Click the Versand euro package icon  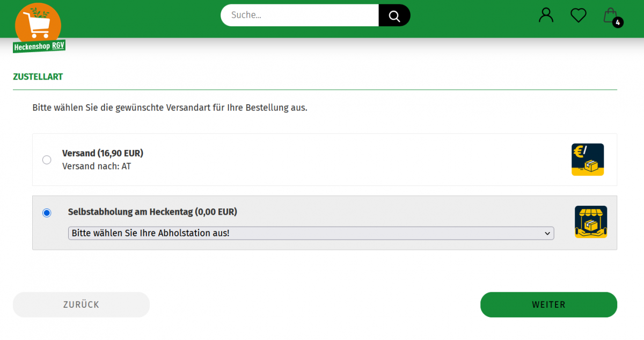click(x=588, y=160)
